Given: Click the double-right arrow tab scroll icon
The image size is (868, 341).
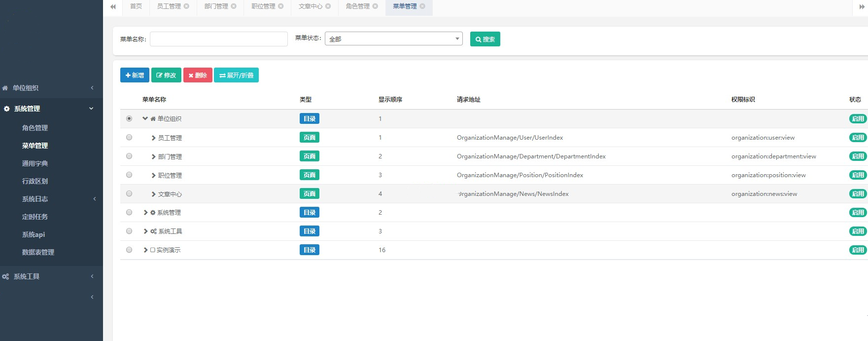Looking at the screenshot, I should coord(862,7).
